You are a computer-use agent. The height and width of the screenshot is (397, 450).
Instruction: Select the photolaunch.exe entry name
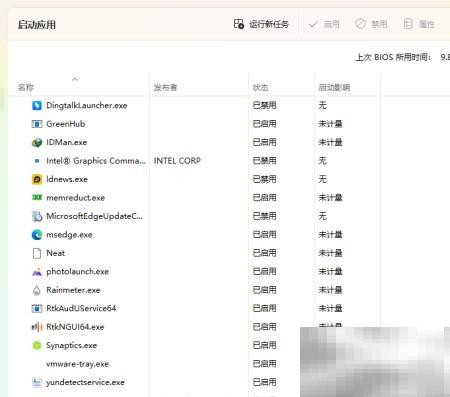pyautogui.click(x=78, y=272)
